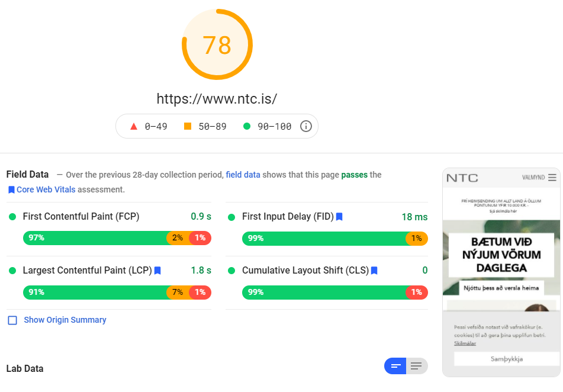
Task: Click the BÆTUM VIÐ NÝJUM VÖRUM DAGLEGA banner
Action: 501,255
